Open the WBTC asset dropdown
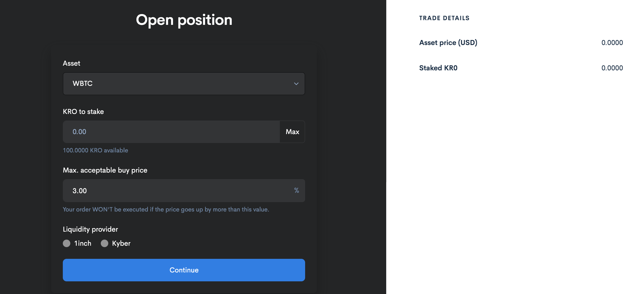 184,84
